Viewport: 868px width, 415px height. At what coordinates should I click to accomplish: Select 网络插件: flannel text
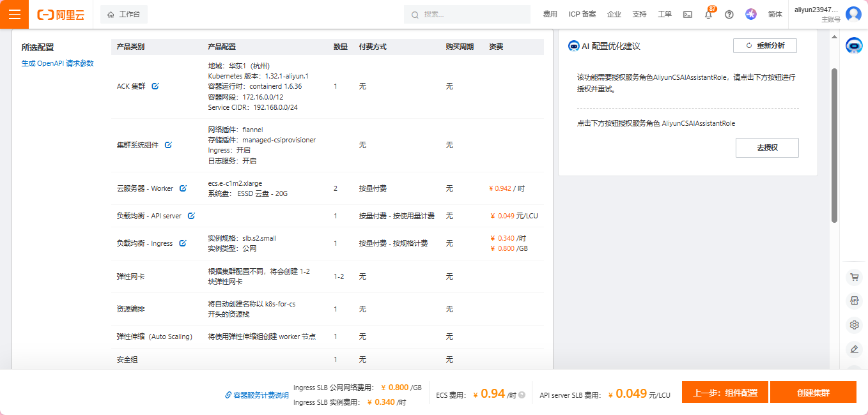coord(235,130)
